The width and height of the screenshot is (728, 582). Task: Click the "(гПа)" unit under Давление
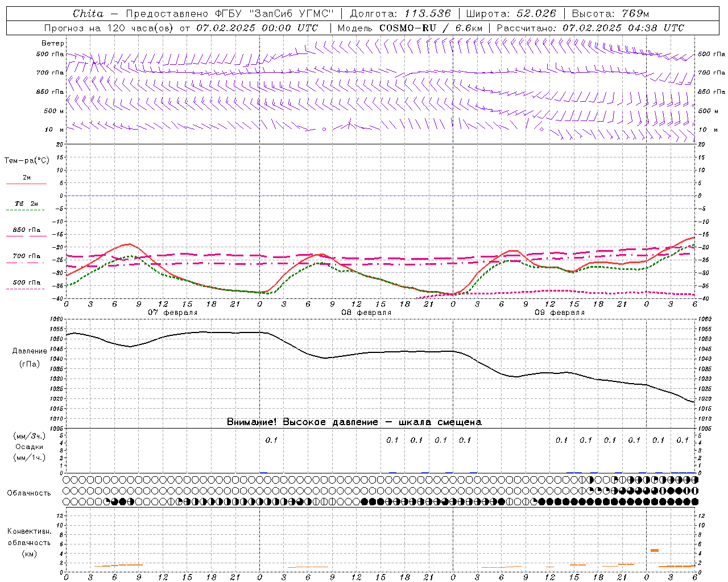click(30, 364)
